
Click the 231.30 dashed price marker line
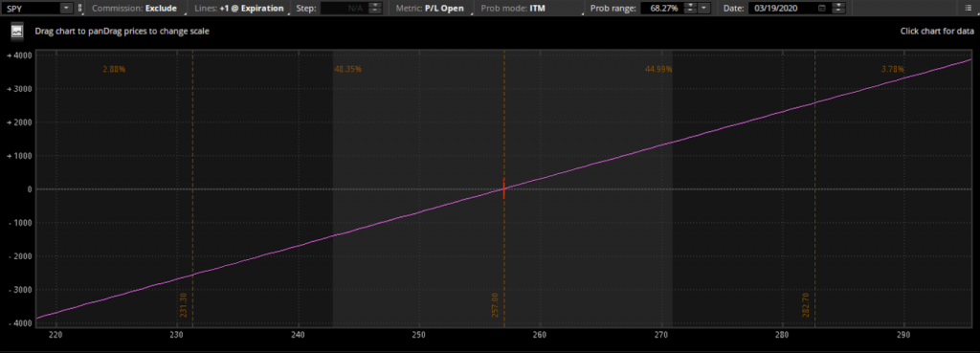(192, 188)
